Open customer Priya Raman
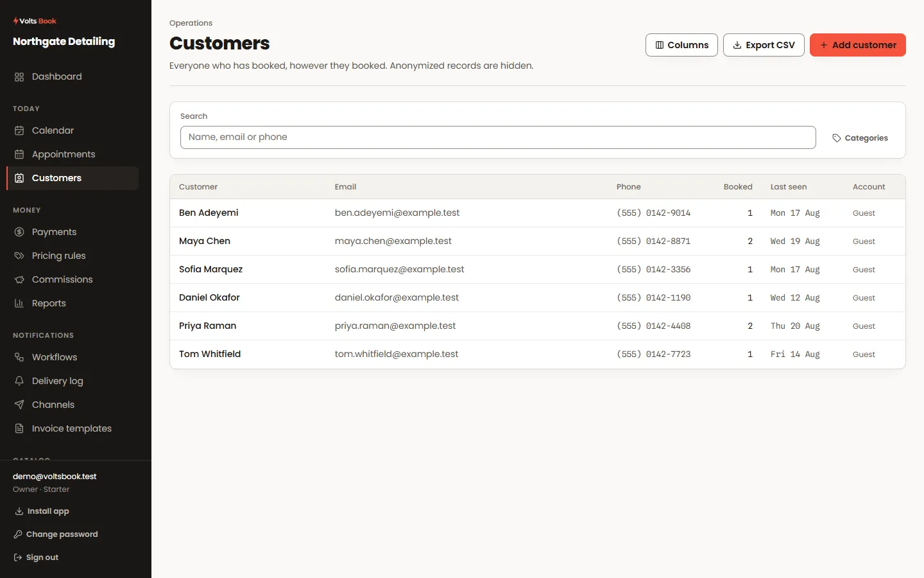Image resolution: width=924 pixels, height=578 pixels. (207, 326)
